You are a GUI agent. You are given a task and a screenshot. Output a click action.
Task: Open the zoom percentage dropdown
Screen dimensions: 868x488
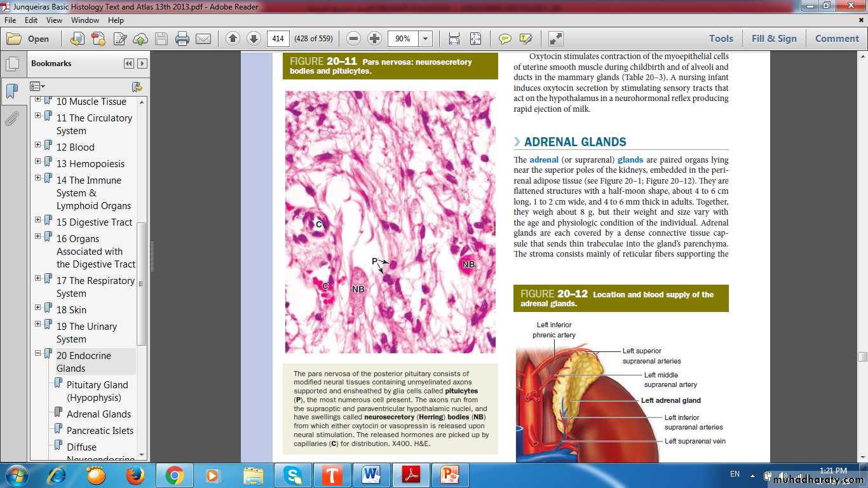[426, 39]
